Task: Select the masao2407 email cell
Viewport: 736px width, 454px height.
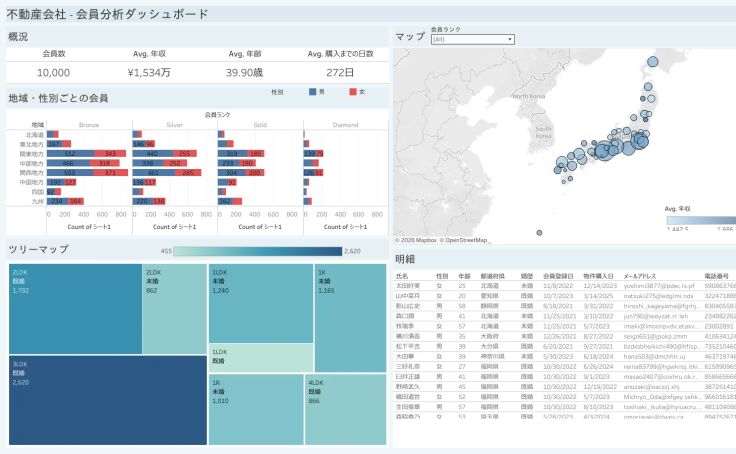Action: [x=662, y=377]
